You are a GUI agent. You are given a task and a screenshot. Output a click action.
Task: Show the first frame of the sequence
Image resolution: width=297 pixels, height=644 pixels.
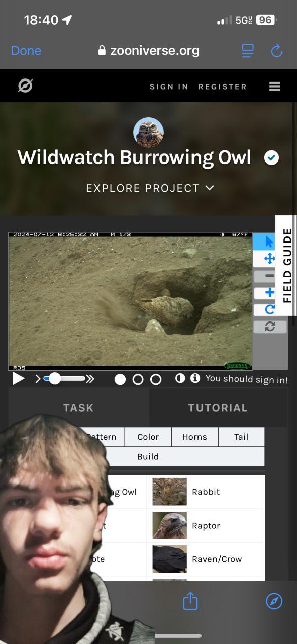(x=120, y=379)
